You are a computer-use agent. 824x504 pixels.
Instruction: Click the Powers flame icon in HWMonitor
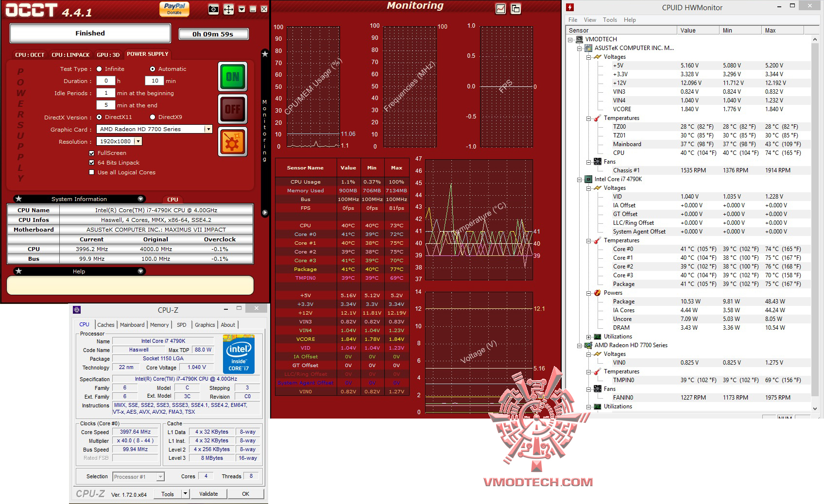(597, 293)
